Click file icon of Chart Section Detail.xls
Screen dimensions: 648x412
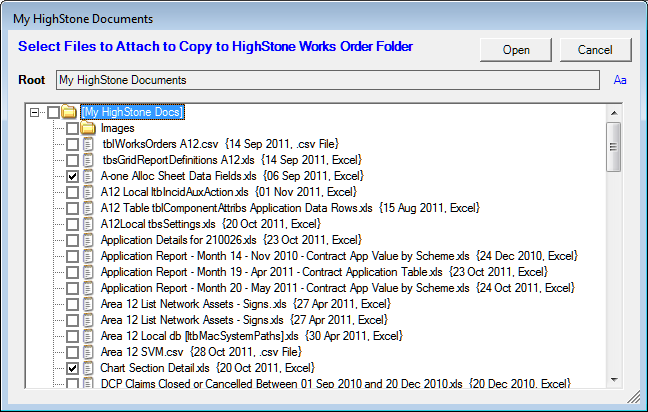pyautogui.click(x=88, y=368)
